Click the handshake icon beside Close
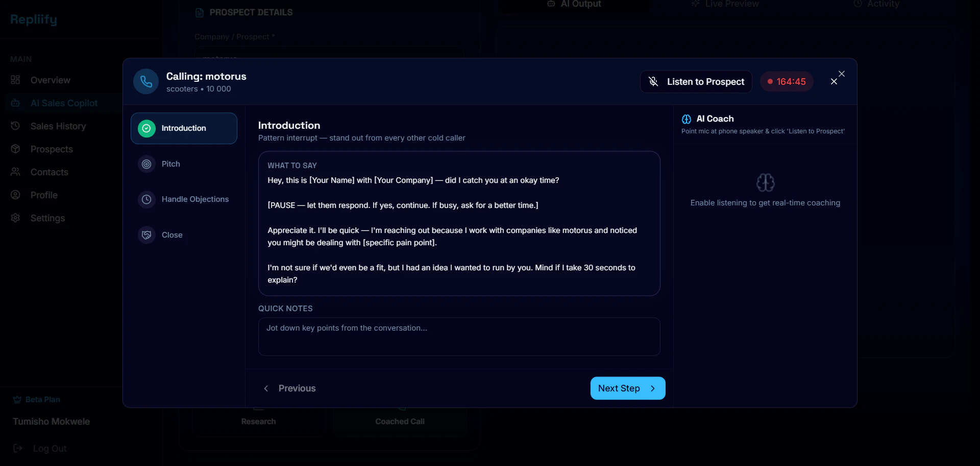This screenshot has width=980, height=466. point(146,235)
